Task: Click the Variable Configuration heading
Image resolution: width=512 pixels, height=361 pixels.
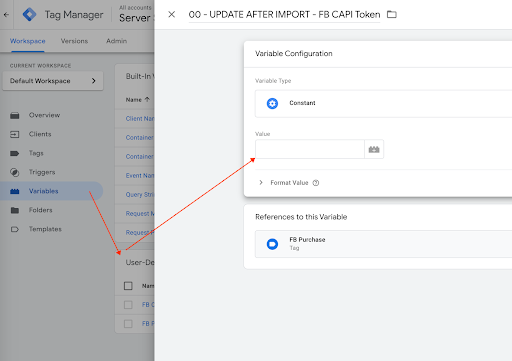Action: point(294,54)
